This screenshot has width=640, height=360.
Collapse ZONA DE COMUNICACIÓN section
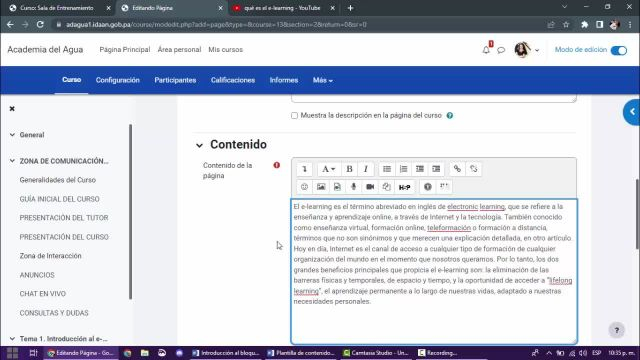tap(12, 161)
